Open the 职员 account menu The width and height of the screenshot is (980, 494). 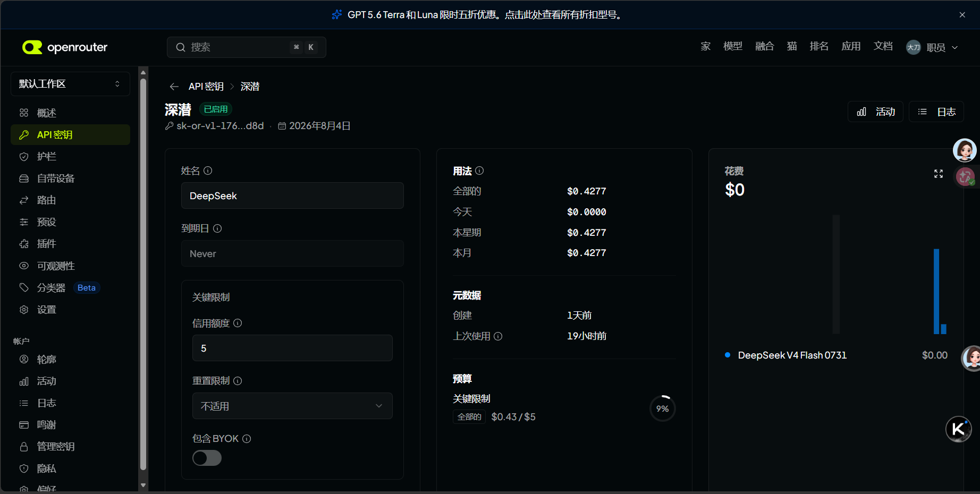(932, 47)
